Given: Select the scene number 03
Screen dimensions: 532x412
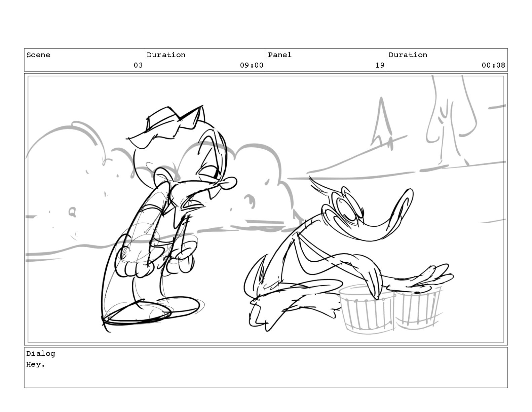Looking at the screenshot, I should 138,65.
